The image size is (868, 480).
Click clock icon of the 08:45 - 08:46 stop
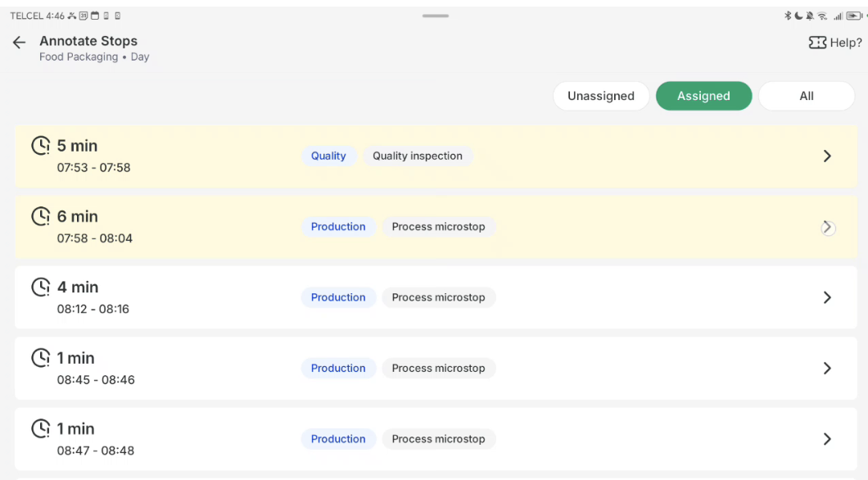tap(40, 358)
